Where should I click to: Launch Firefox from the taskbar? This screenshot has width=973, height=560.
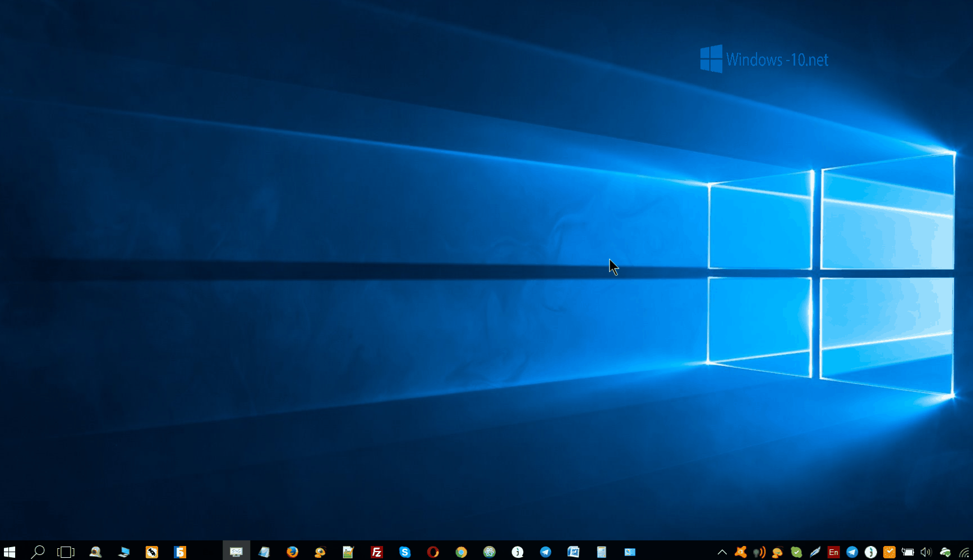pyautogui.click(x=292, y=552)
